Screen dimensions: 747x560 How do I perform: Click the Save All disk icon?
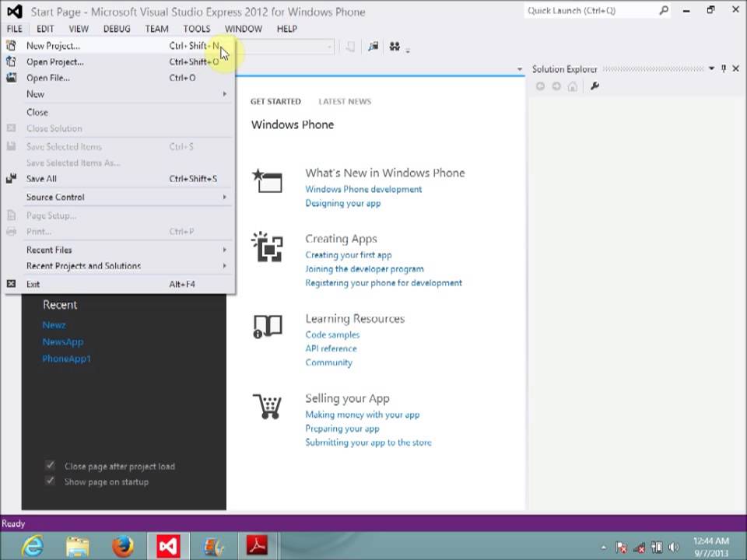(x=11, y=179)
